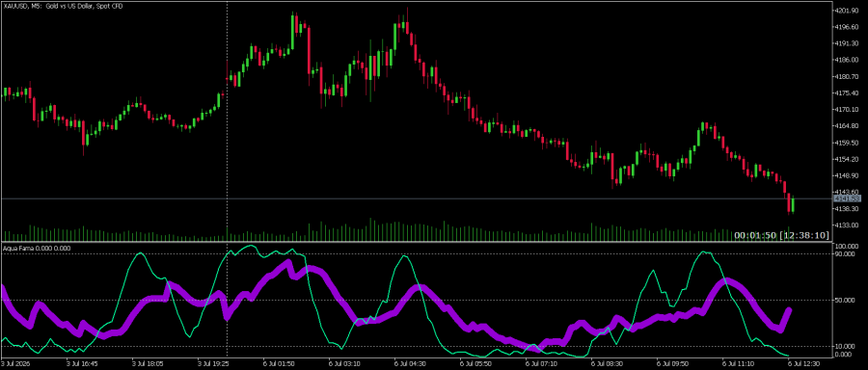Click the 4138.30 price axis label
This screenshot has height=370, width=868.
tap(848, 208)
